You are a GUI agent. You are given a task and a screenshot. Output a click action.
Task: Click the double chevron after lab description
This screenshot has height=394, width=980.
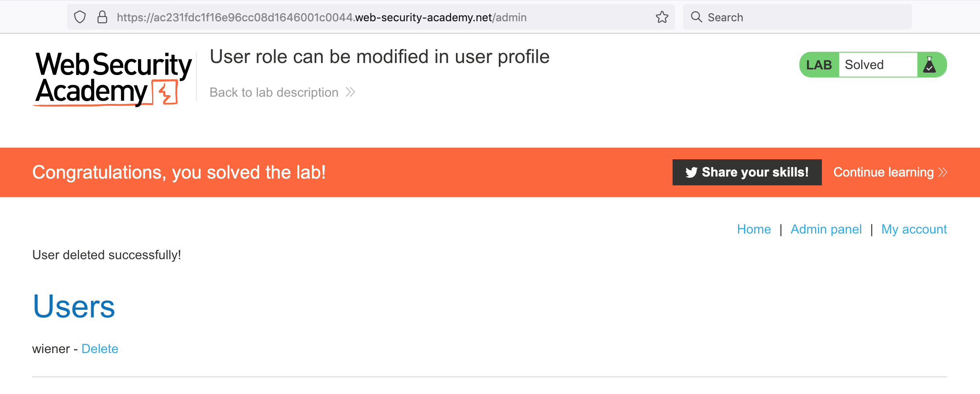click(x=350, y=92)
